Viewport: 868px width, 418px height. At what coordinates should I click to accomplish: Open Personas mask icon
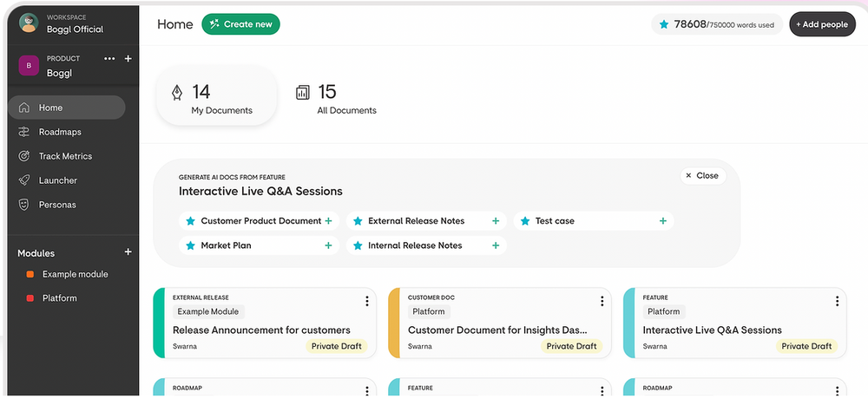pos(24,205)
